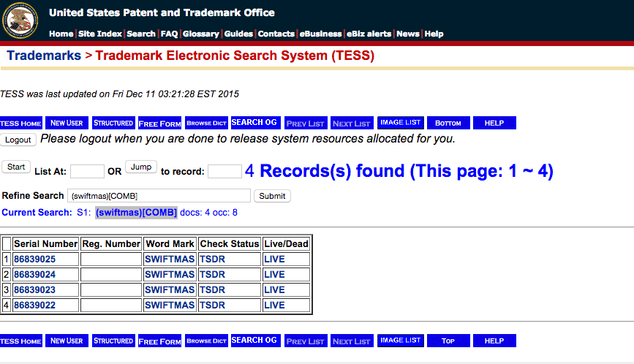
Task: Click the Logout button
Action: 18,140
